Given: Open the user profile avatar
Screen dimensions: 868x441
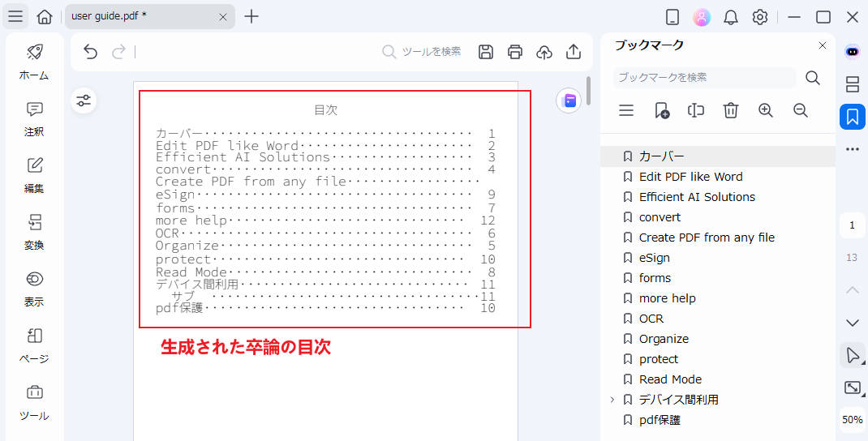Looking at the screenshot, I should pyautogui.click(x=702, y=17).
